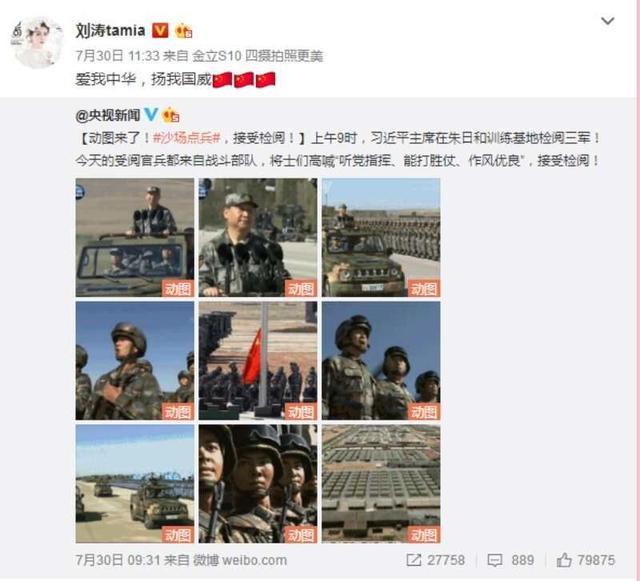The width and height of the screenshot is (640, 581).
Task: Open the 刘涛tamia username link
Action: (110, 31)
